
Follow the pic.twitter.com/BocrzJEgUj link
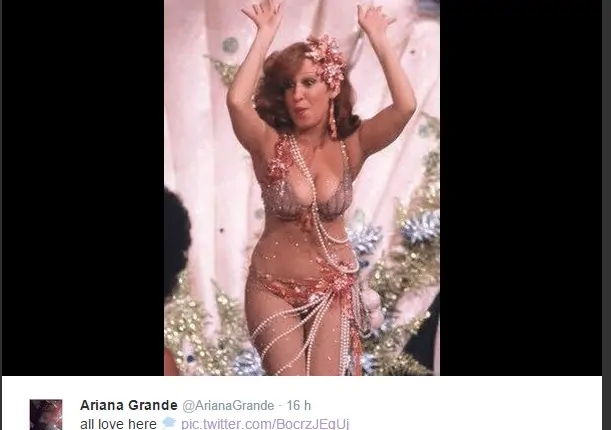(265, 424)
